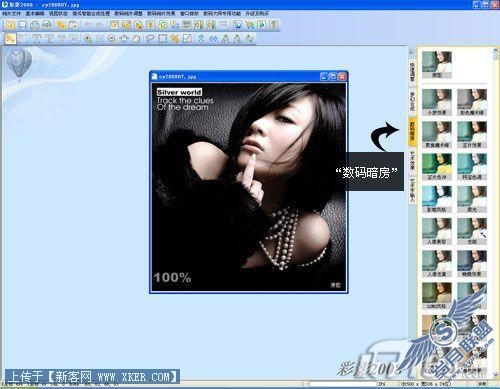Click the portrait photo canvas
The width and height of the screenshot is (500, 389).
(249, 186)
